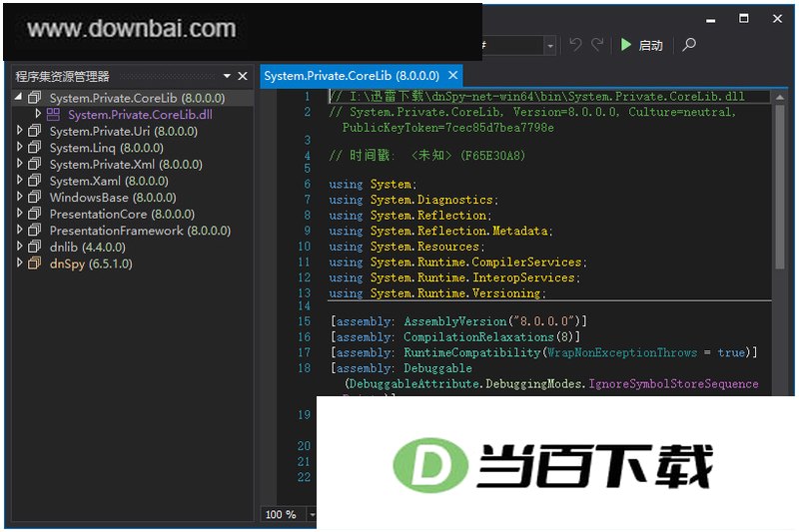Screen dimensions: 799x532
Task: Click the orange dnSpy assembly icon
Action: [x=35, y=264]
